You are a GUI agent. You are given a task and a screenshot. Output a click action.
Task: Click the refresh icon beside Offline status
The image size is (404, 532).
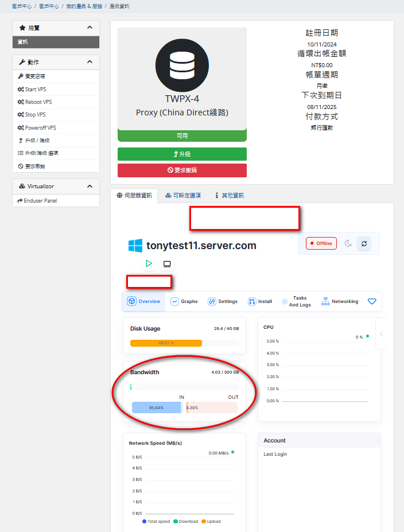(x=363, y=243)
